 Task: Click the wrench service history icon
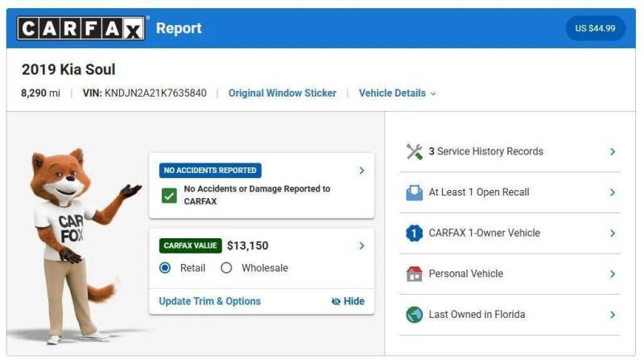coord(414,151)
